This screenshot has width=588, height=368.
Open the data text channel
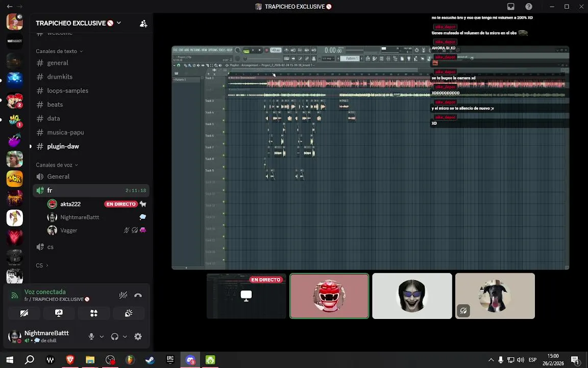tap(91, 118)
